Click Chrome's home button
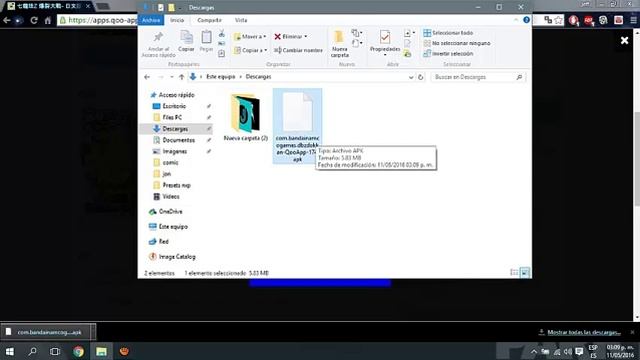 48,20
